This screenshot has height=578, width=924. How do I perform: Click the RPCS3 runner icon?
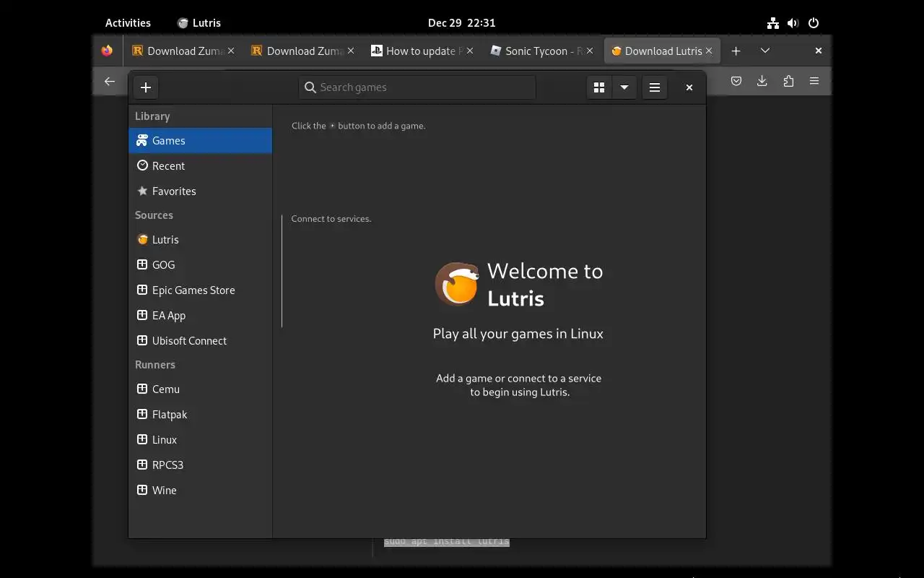click(142, 465)
